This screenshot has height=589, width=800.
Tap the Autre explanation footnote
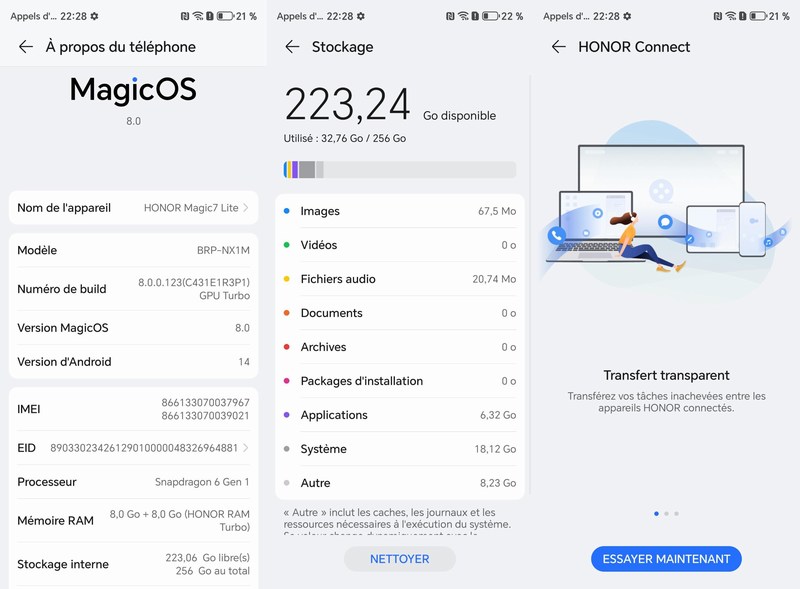397,522
